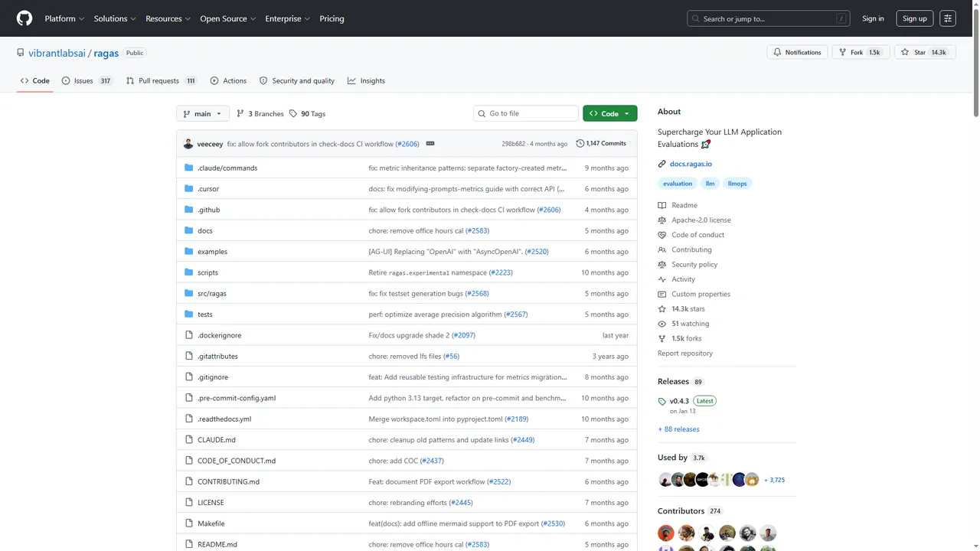This screenshot has width=980, height=551.
Task: Click the Sign in link
Action: 873,18
